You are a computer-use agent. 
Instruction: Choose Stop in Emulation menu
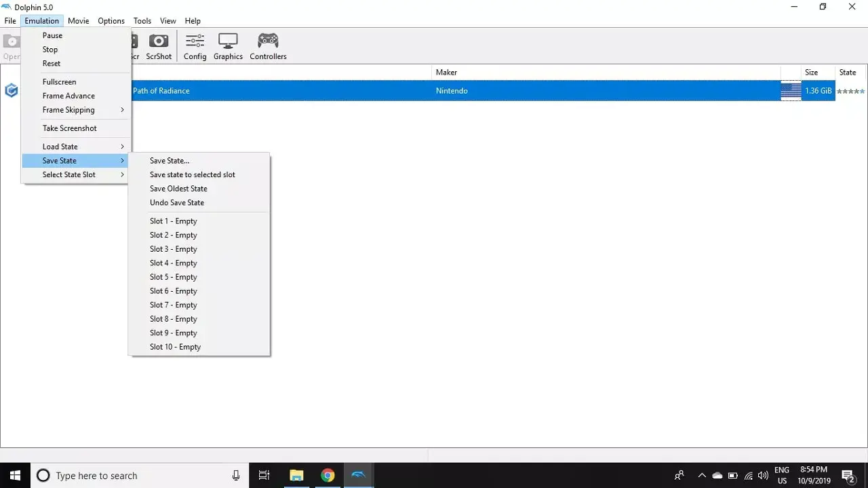coord(76,50)
